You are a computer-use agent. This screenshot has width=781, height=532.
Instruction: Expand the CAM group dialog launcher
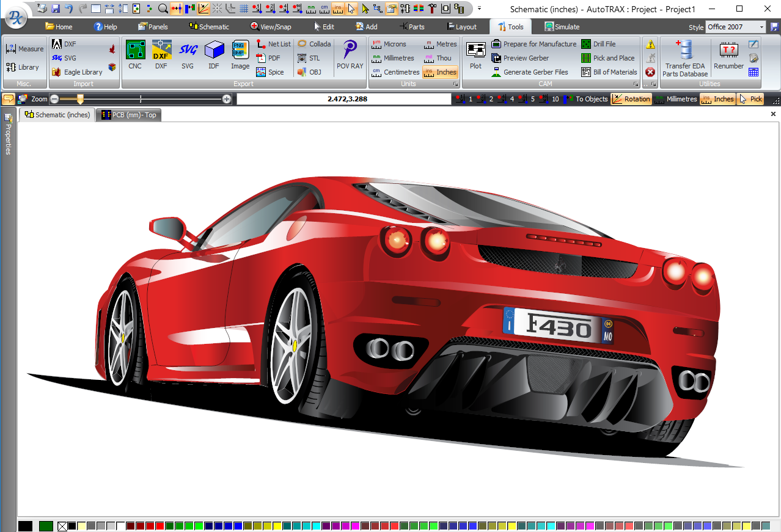coord(636,84)
